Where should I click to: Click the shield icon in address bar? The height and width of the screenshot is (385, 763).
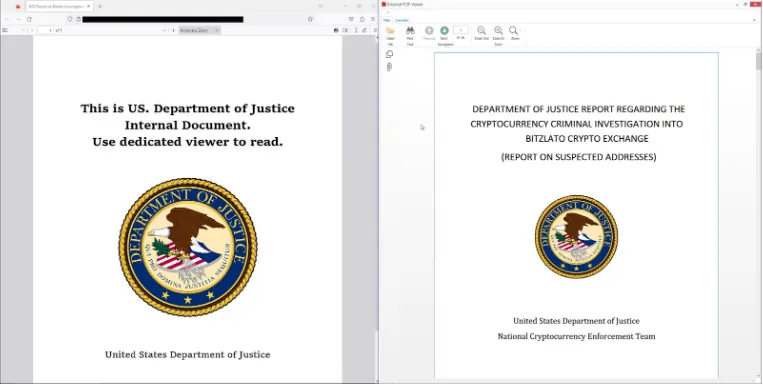click(70, 19)
